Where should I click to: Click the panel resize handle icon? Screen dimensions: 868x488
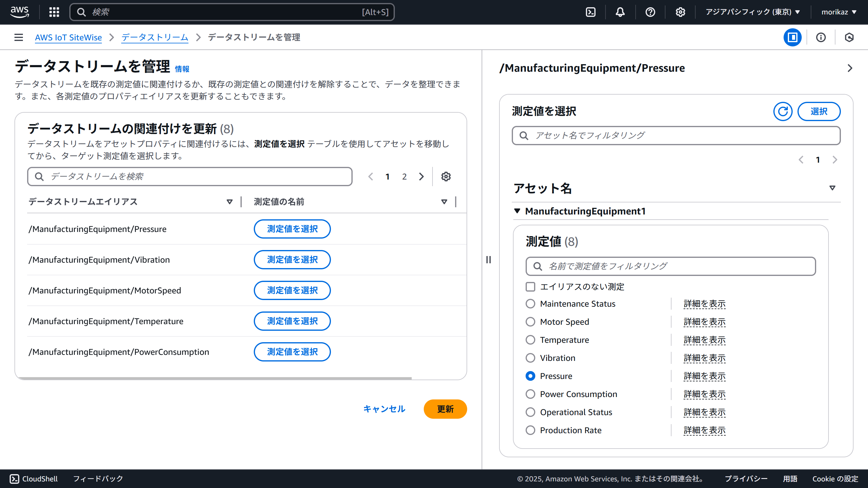[x=489, y=260]
